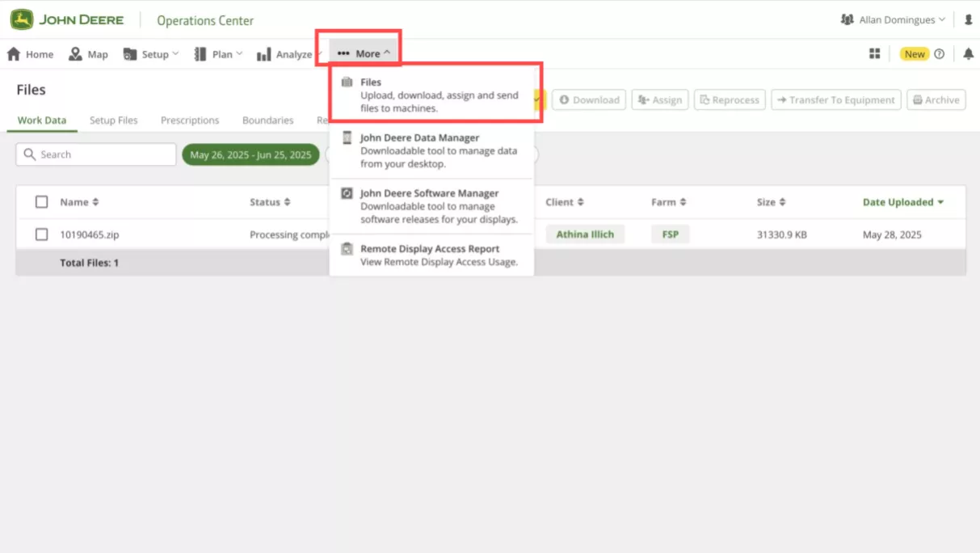Expand the Setup menu

pos(151,54)
